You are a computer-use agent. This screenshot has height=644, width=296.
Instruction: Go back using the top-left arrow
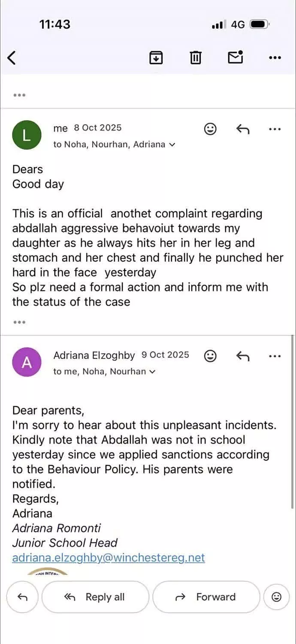(12, 57)
